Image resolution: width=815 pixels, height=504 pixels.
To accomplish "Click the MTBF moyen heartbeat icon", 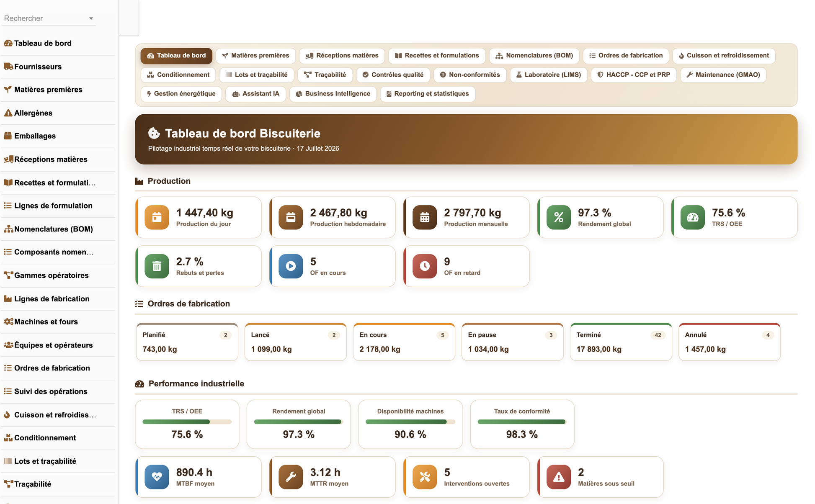I will point(157,477).
